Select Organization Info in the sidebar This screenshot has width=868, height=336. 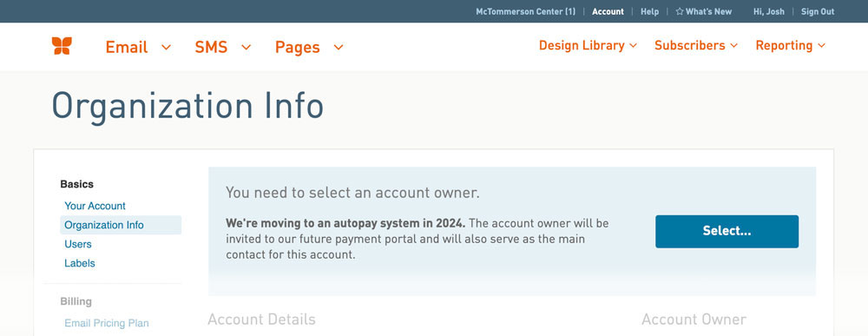pyautogui.click(x=121, y=225)
